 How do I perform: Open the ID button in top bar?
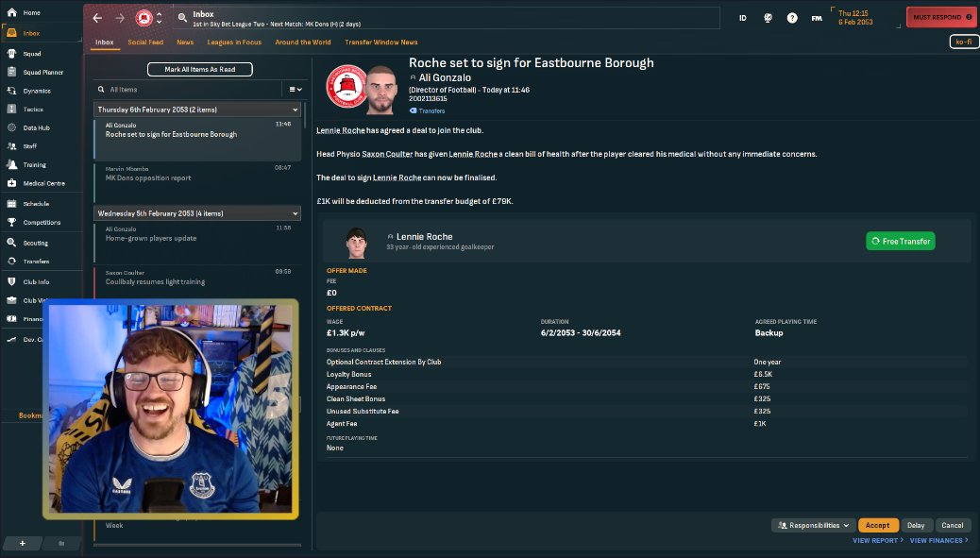click(742, 18)
